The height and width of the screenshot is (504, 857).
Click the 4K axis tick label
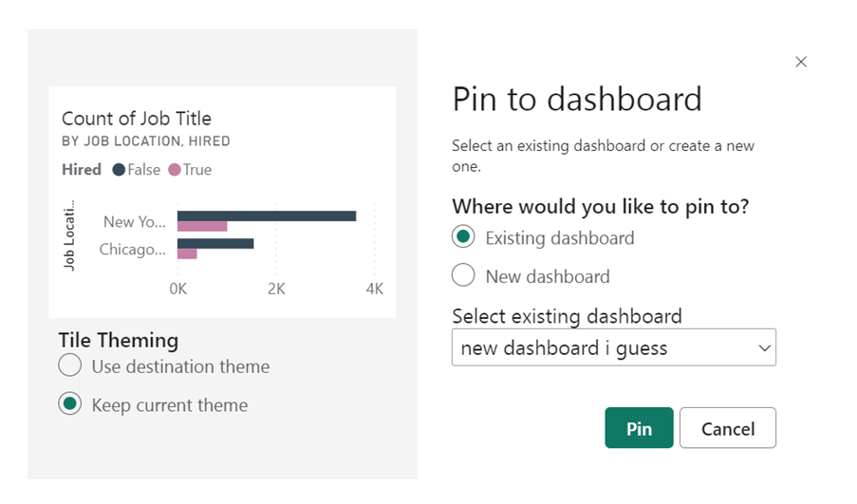coord(374,289)
